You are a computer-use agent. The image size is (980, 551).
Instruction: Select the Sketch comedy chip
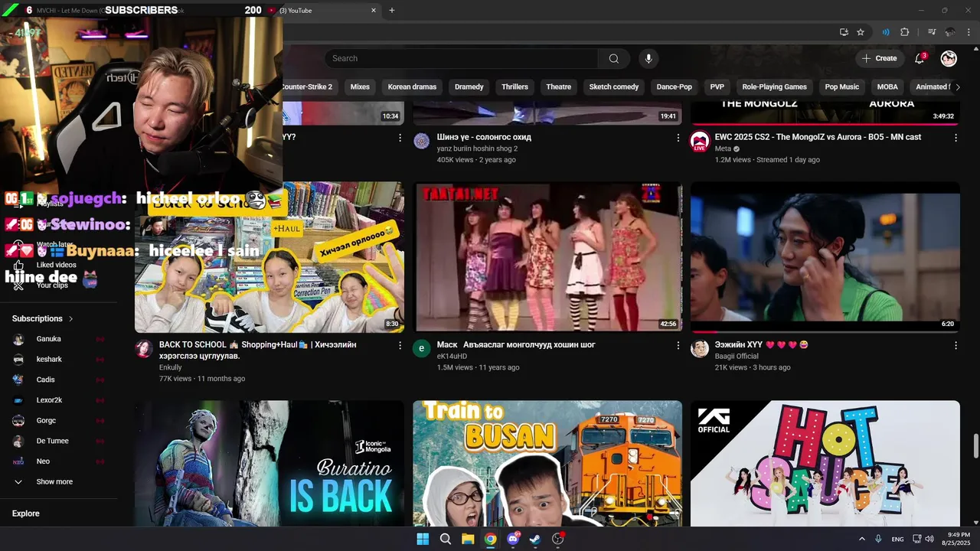click(x=613, y=86)
